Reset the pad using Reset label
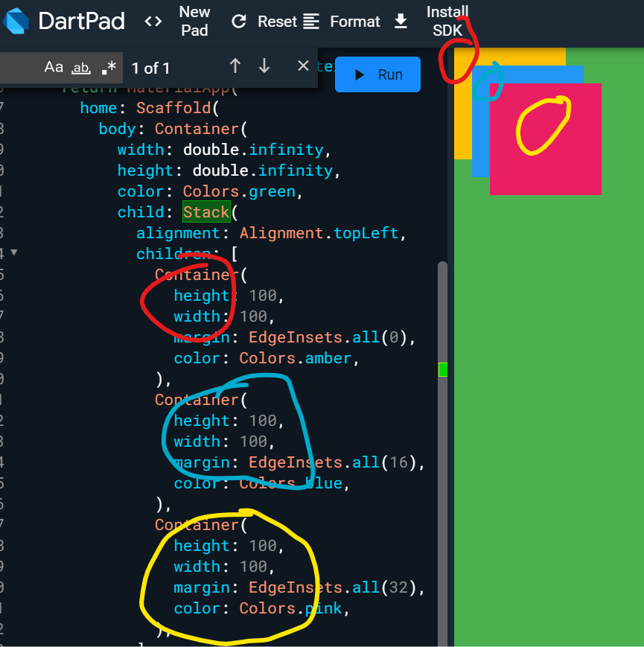The height and width of the screenshot is (647, 644). tap(277, 22)
